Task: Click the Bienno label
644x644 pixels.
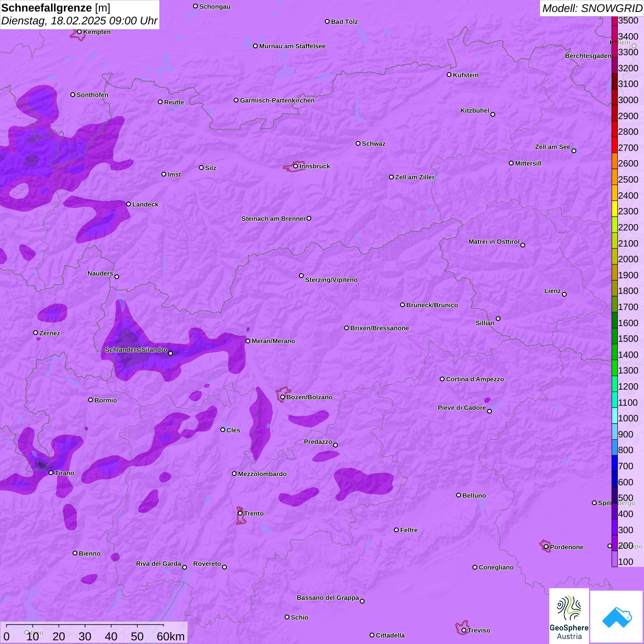Action: click(x=89, y=553)
